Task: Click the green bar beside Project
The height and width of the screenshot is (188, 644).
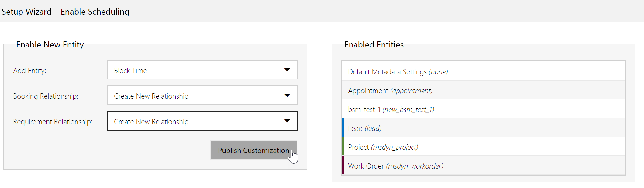Action: click(343, 147)
